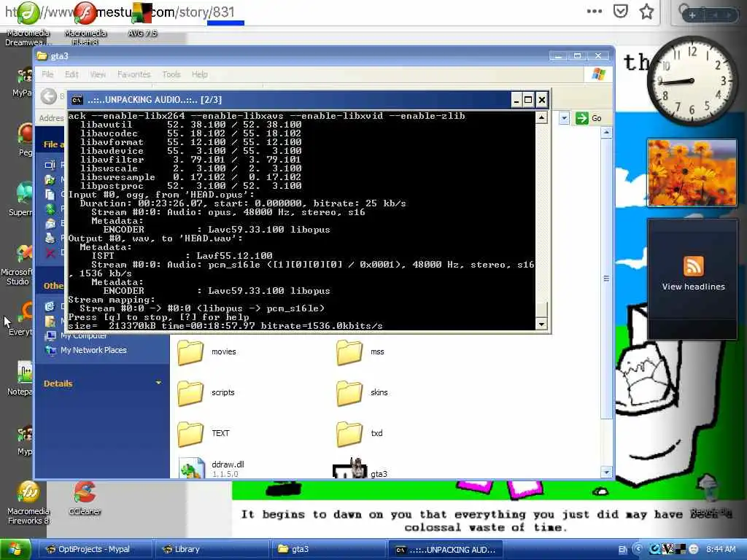The height and width of the screenshot is (560, 747).
Task: Click My Network Places link
Action: point(93,350)
